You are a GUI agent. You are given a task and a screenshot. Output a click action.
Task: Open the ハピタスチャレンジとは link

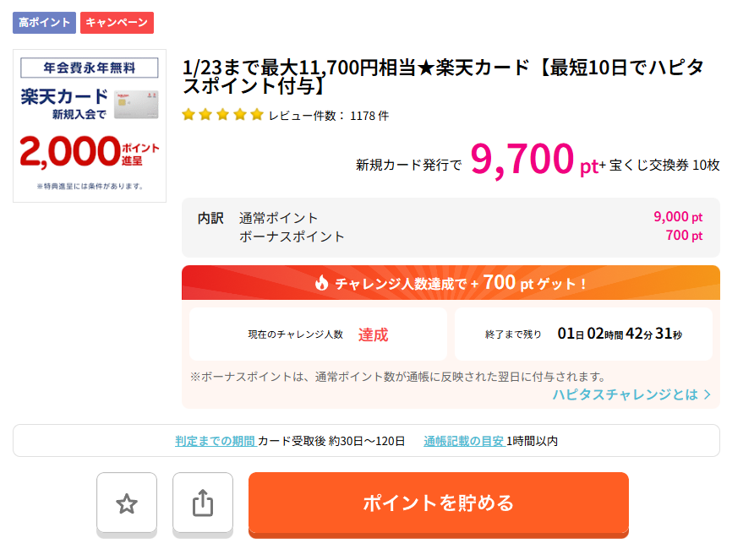[x=626, y=394]
